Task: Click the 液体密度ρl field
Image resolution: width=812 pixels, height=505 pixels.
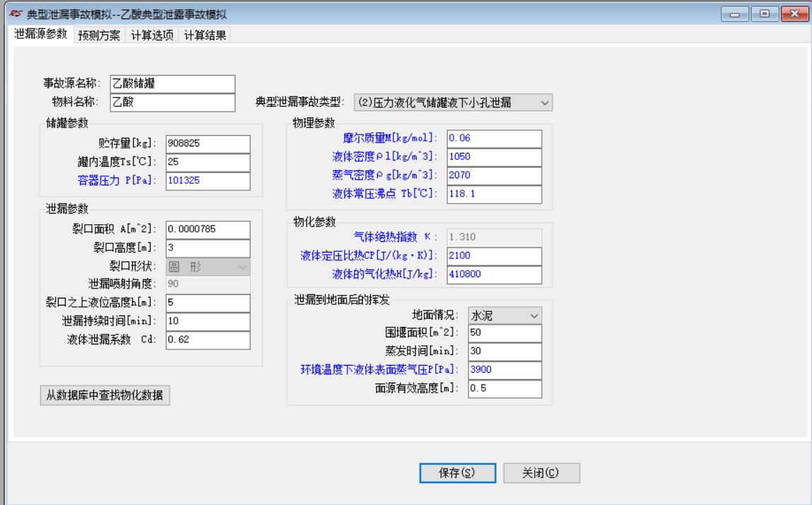Action: [494, 157]
